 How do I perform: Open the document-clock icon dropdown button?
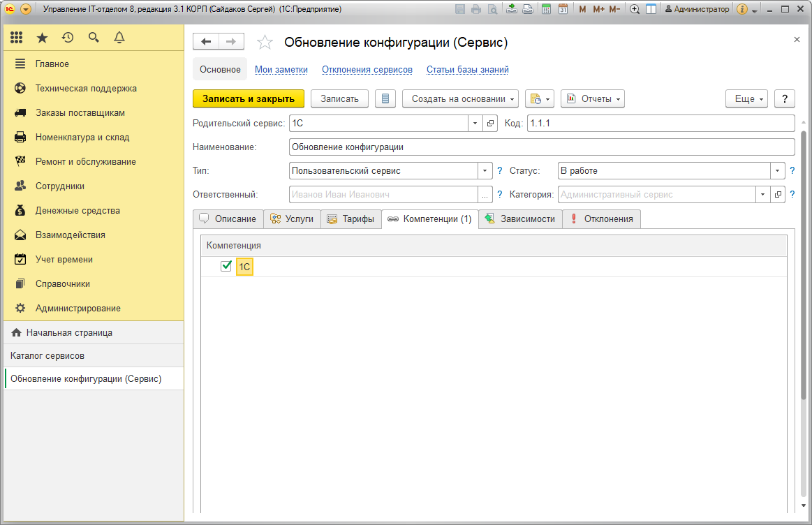tap(540, 98)
